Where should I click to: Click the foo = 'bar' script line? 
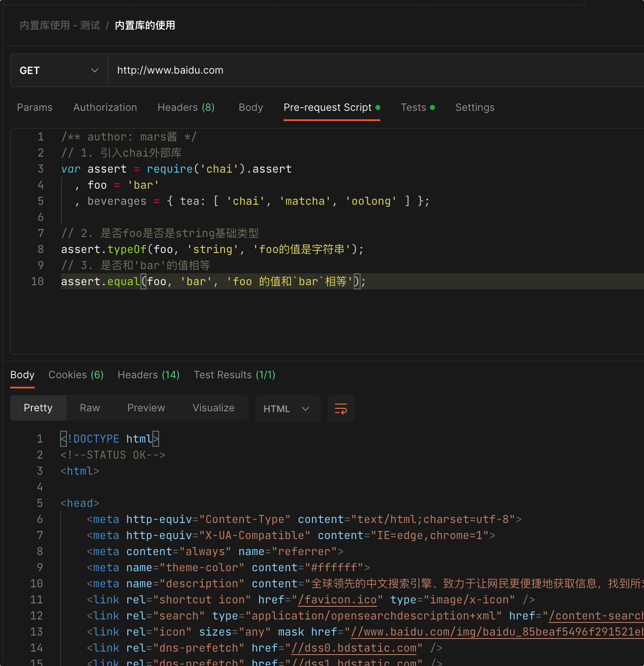point(117,185)
